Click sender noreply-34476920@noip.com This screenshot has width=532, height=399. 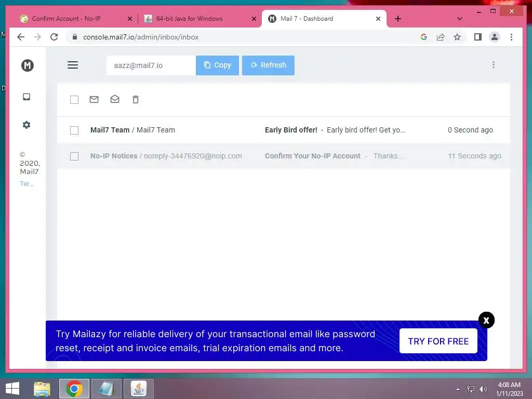[x=193, y=156]
